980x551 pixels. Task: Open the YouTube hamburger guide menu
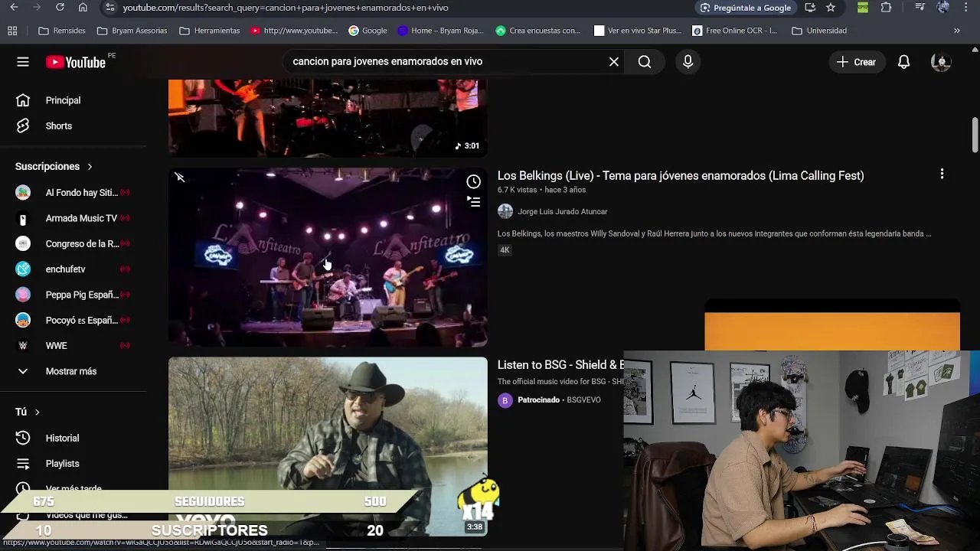pos(23,62)
